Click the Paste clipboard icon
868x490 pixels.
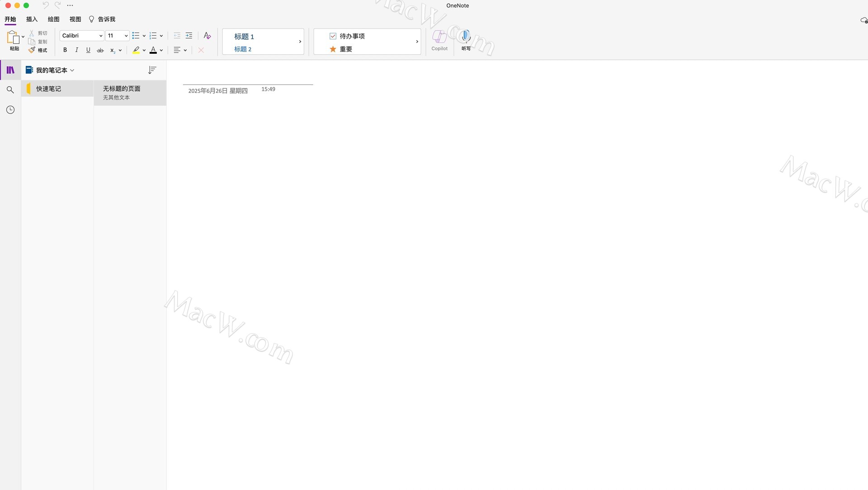[13, 37]
